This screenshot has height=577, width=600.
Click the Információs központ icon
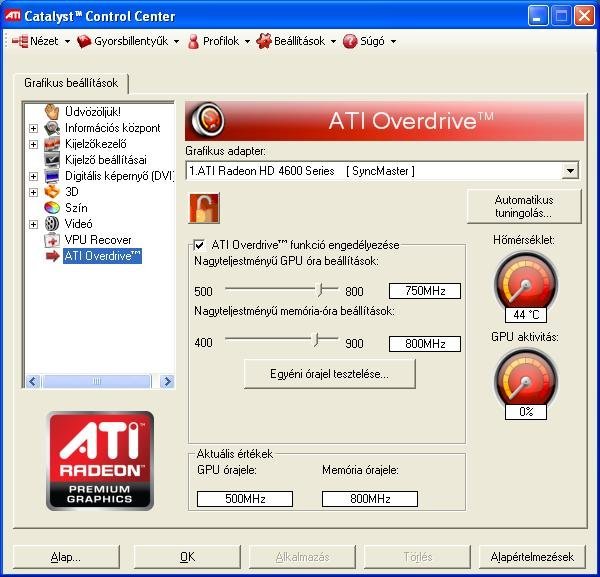coord(52,128)
